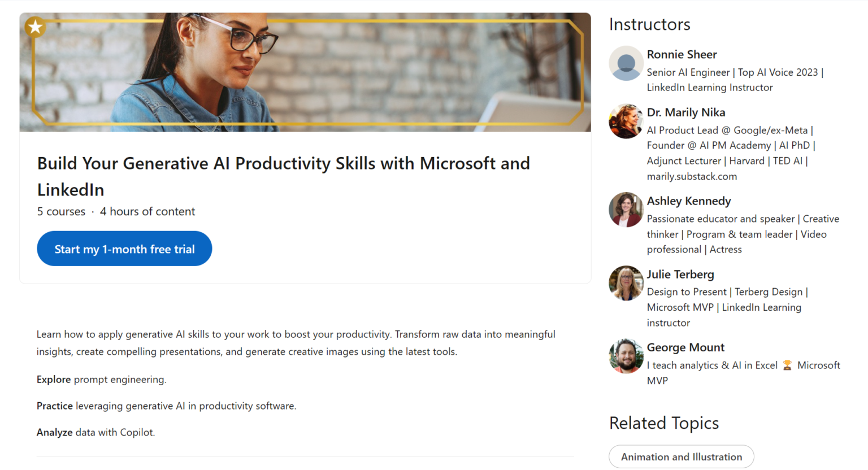
Task: Open Ronnie Sheer's placeholder avatar icon
Action: [x=626, y=63]
